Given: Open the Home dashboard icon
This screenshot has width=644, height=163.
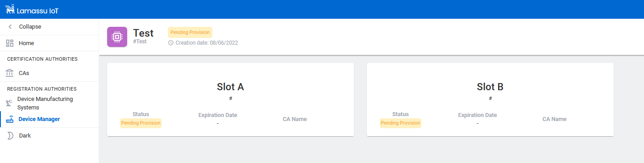Looking at the screenshot, I should pos(10,43).
